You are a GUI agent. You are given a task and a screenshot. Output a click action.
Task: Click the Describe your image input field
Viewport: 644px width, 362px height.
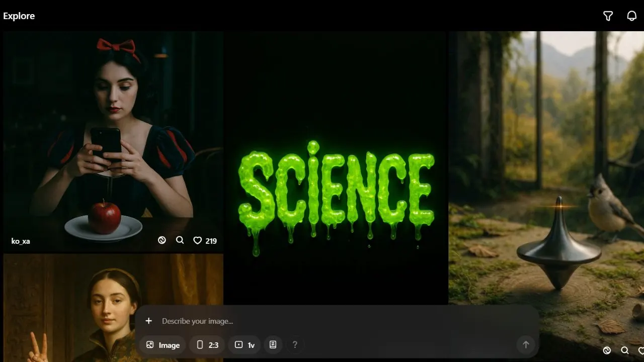point(337,321)
